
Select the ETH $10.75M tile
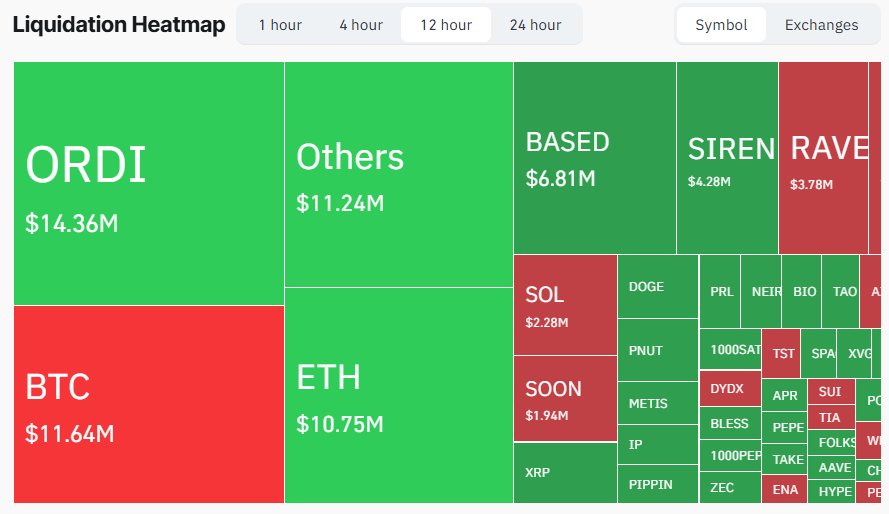click(398, 395)
